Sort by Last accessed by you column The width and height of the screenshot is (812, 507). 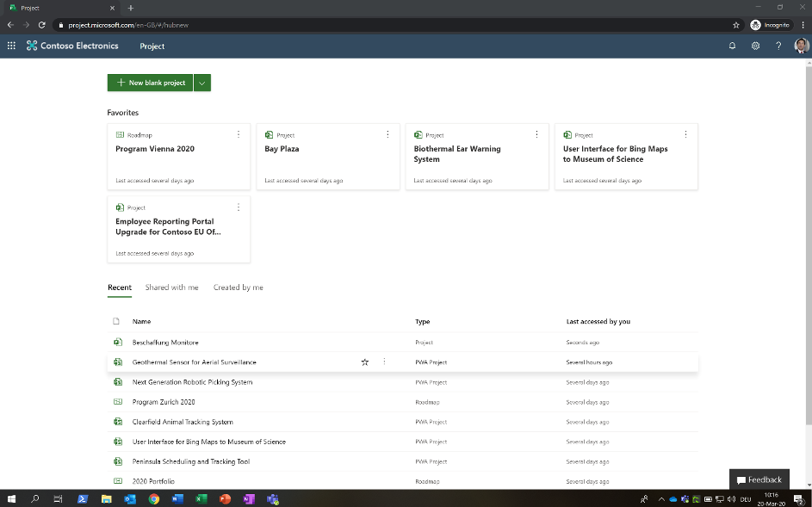point(598,322)
